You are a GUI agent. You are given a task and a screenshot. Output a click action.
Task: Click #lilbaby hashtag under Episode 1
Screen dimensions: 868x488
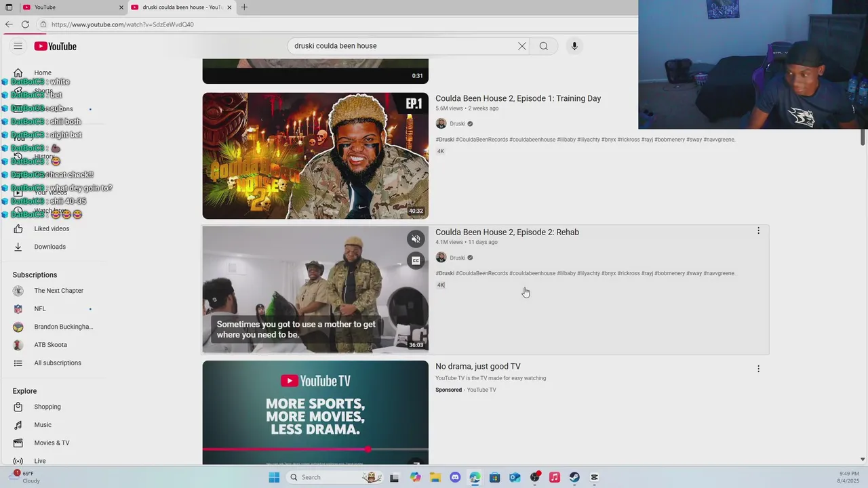tap(566, 140)
